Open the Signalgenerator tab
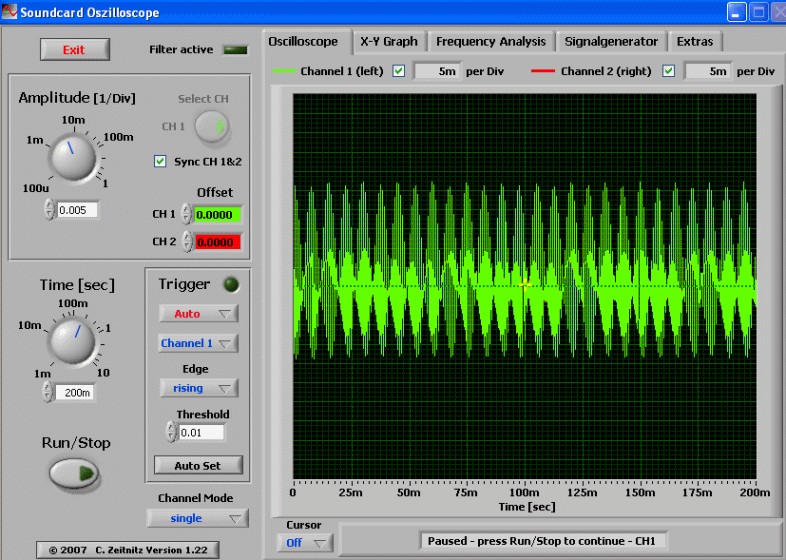This screenshot has width=786, height=560. tap(611, 42)
